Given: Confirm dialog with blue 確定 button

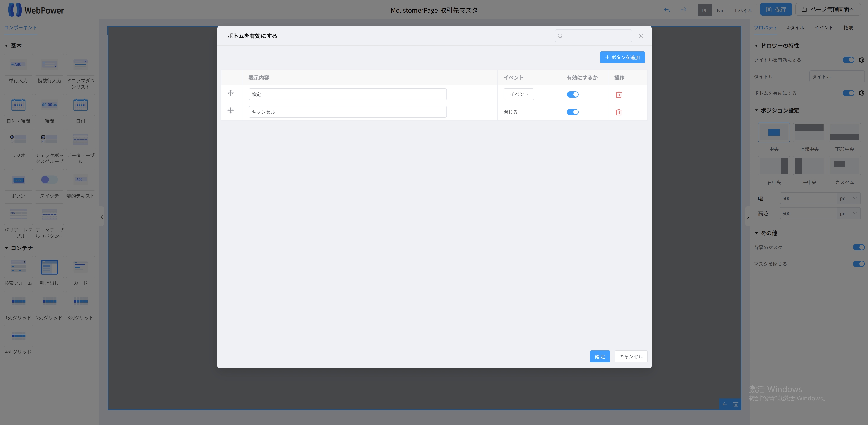Looking at the screenshot, I should click(x=600, y=356).
